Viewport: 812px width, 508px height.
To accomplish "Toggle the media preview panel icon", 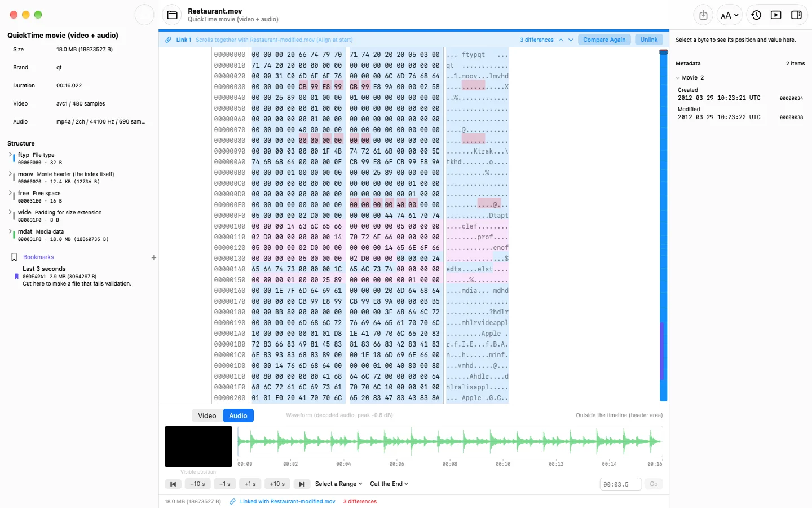I will (x=776, y=15).
